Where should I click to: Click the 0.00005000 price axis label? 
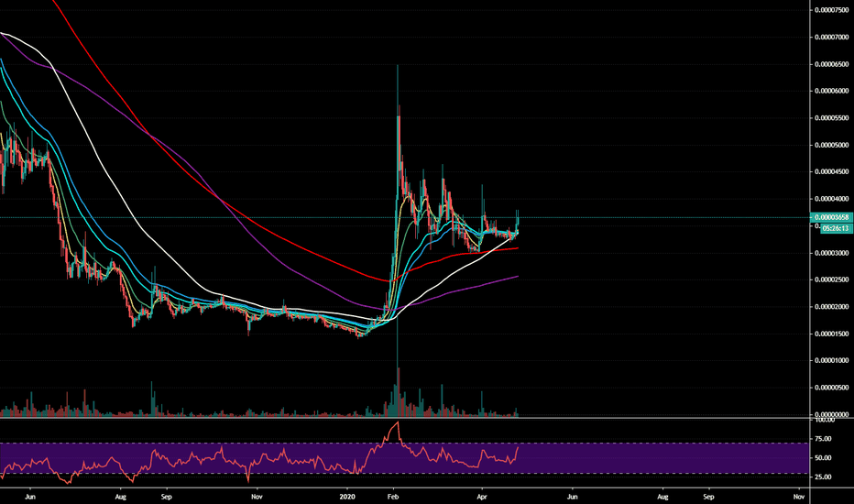(x=832, y=145)
